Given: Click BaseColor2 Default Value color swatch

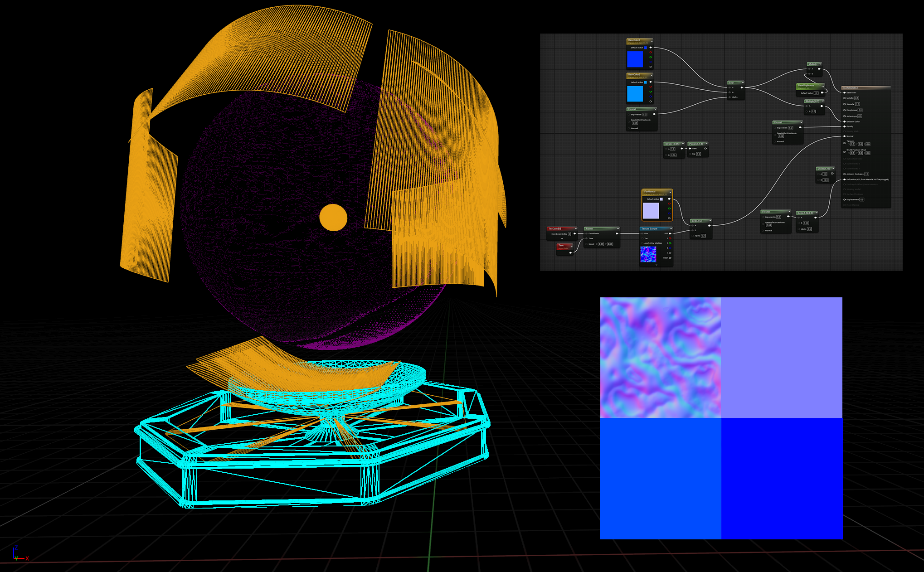Looking at the screenshot, I should click(x=645, y=82).
